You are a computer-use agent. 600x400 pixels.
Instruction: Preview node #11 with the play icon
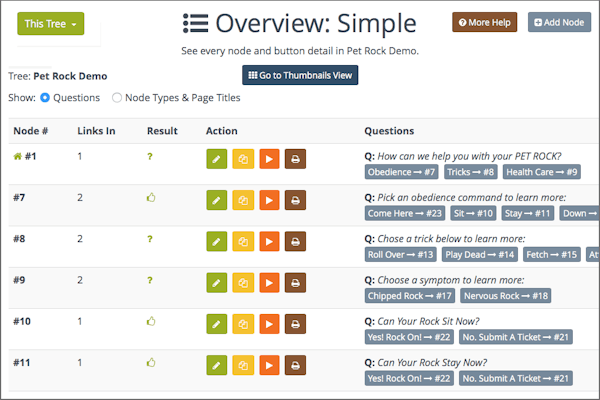269,366
